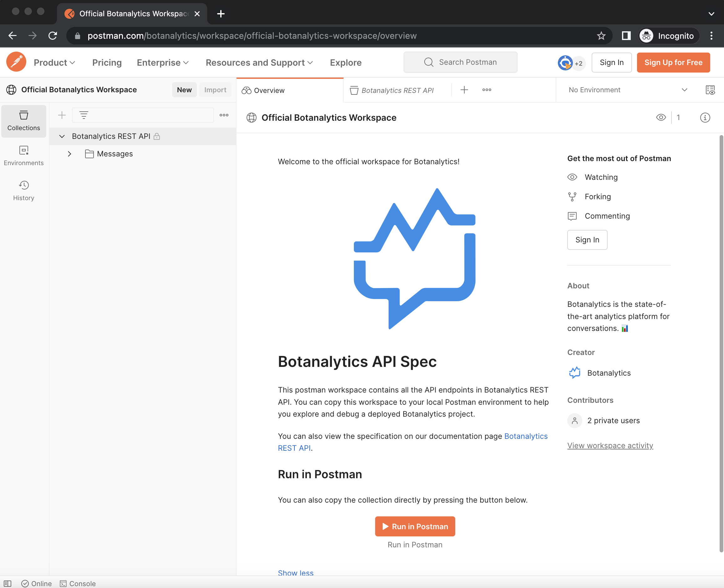Click Show less link
Image resolution: width=724 pixels, height=588 pixels.
295,573
